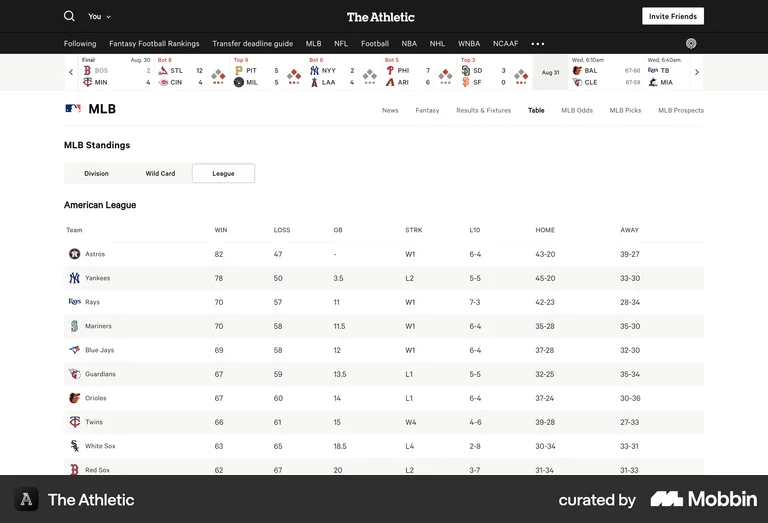Click the LOSS column header

(x=282, y=230)
